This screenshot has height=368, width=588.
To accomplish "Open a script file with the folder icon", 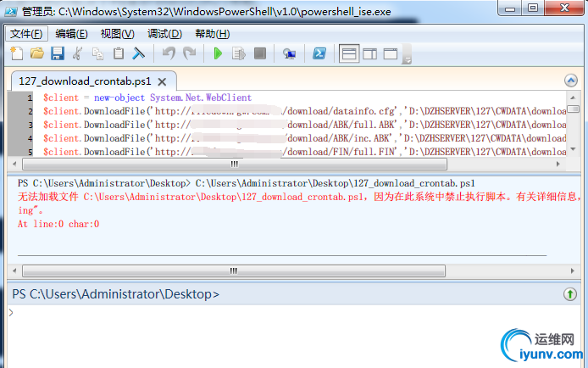I will 36,53.
